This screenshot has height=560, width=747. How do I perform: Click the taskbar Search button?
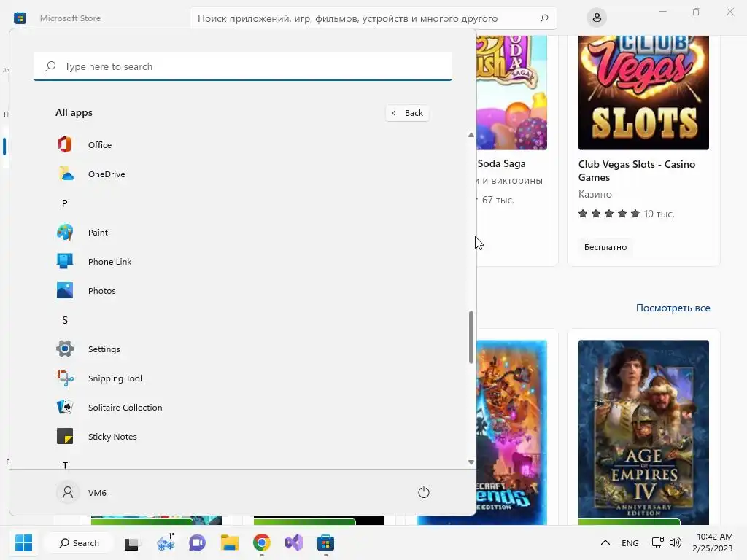pyautogui.click(x=79, y=542)
